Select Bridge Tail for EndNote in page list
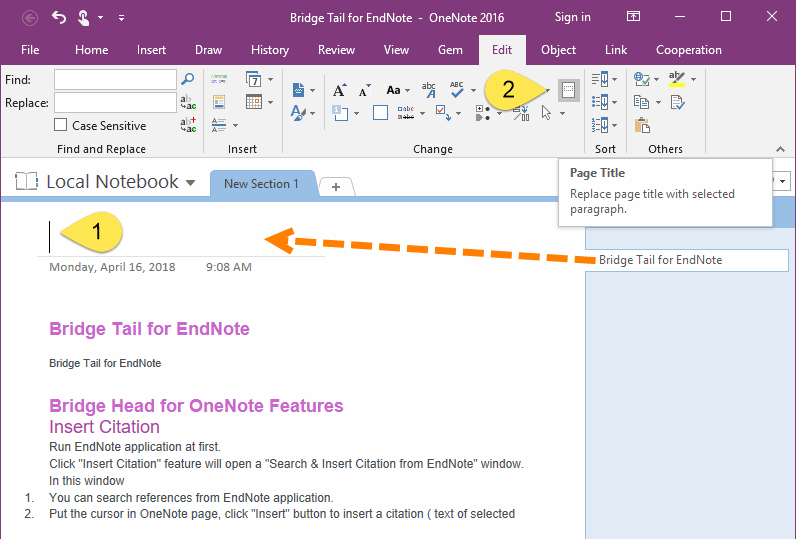The image size is (796, 539). pyautogui.click(x=687, y=260)
